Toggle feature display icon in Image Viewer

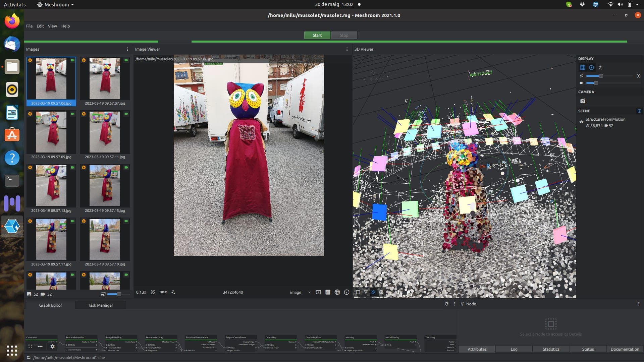[173, 292]
